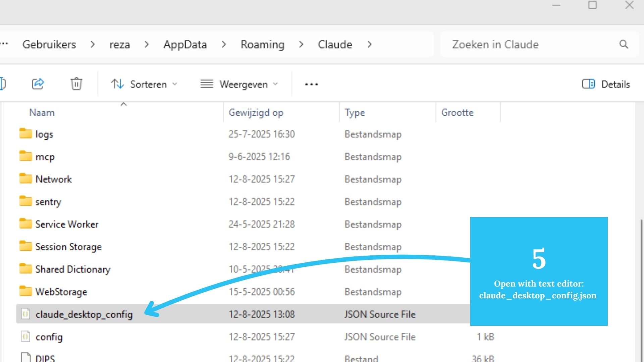Click the search magnifier icon

pyautogui.click(x=624, y=44)
